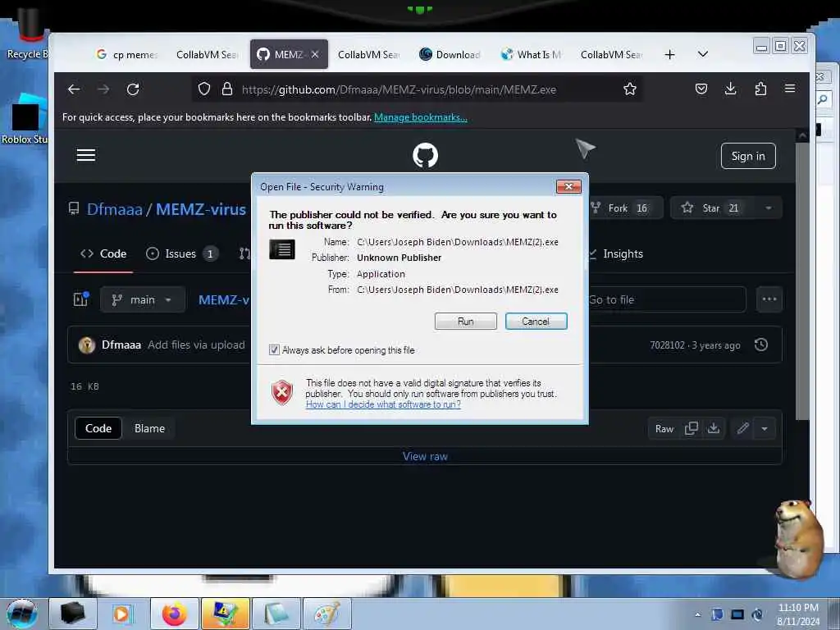Viewport: 840px width, 630px height.
Task: Close the security warning dialog
Action: coord(569,186)
